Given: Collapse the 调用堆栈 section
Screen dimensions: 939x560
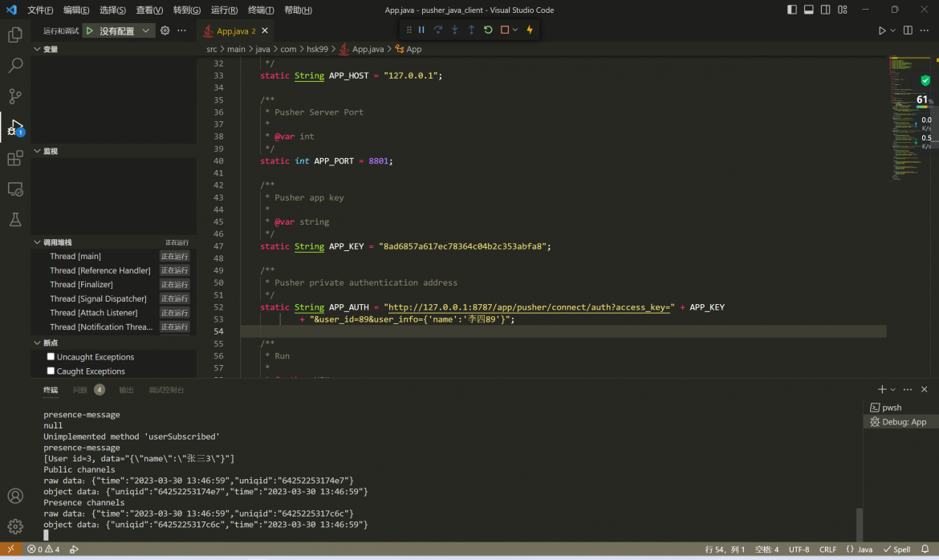Looking at the screenshot, I should 37,242.
